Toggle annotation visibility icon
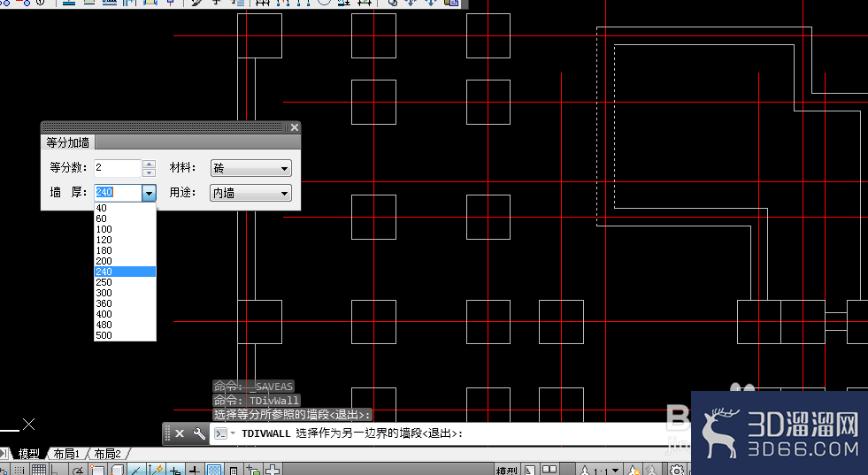This screenshot has height=475, width=868. (x=634, y=470)
